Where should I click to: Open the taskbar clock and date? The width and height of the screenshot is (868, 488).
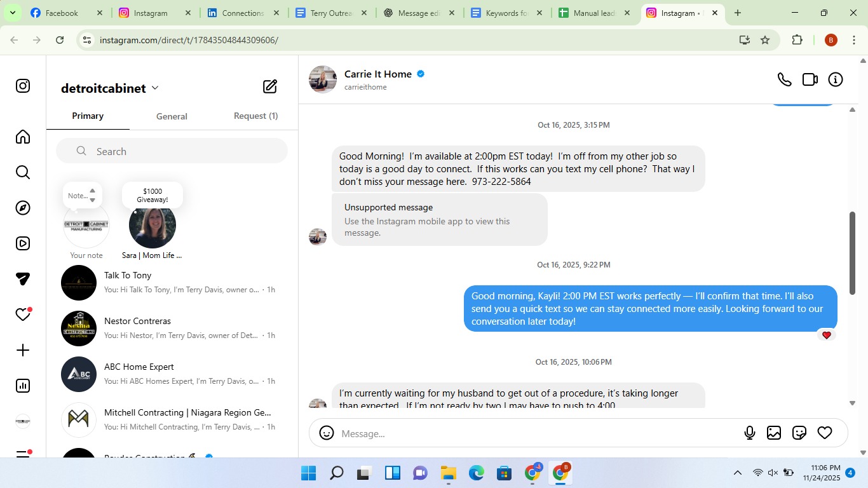(x=822, y=473)
